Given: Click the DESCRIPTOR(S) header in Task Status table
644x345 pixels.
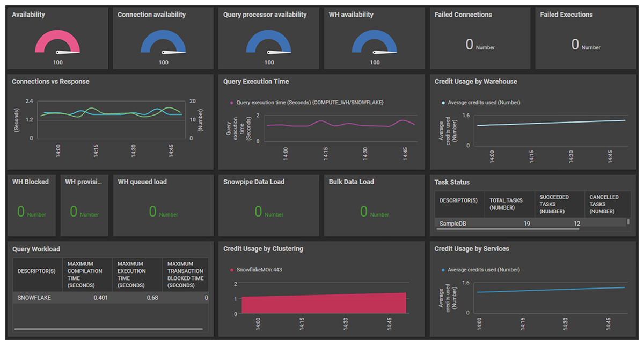Looking at the screenshot, I should coord(459,200).
